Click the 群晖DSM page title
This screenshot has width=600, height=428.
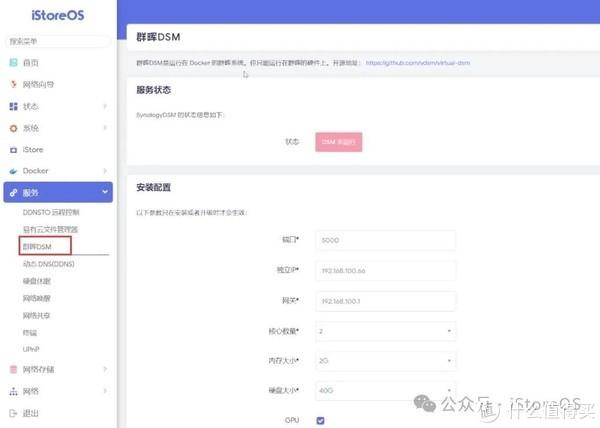158,37
